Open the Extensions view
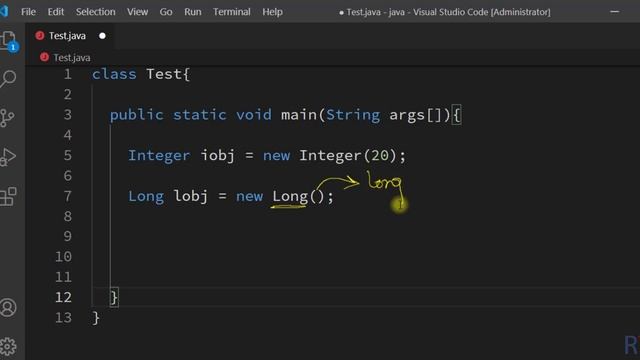This screenshot has width=640, height=360. 8,196
